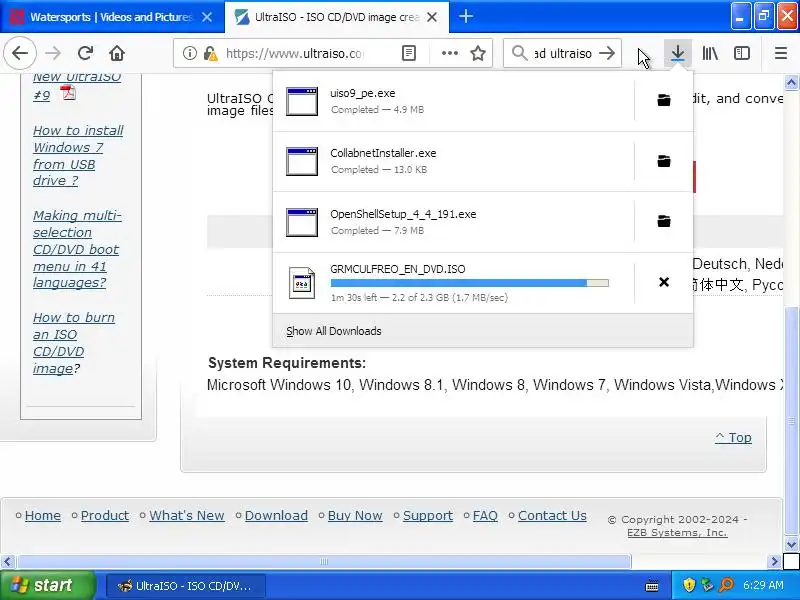Click the search magnifier icon
The width and height of the screenshot is (800, 600).
pyautogui.click(x=519, y=53)
